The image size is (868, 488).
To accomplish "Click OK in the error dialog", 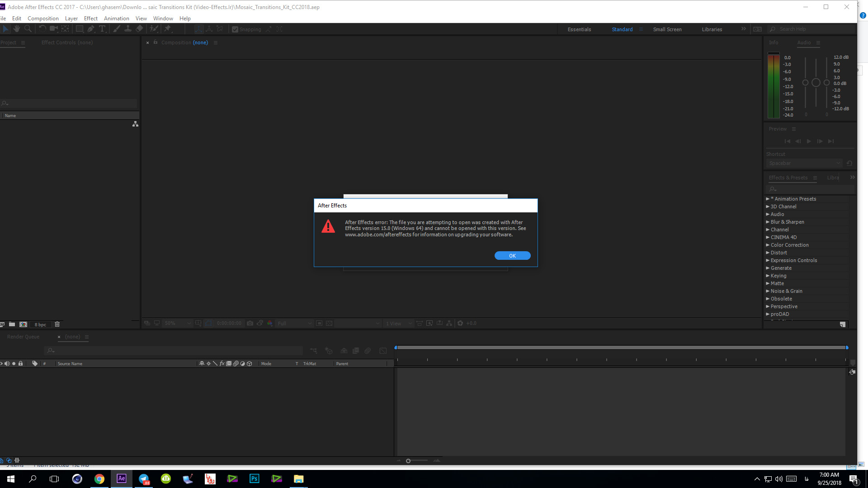I will click(x=512, y=256).
